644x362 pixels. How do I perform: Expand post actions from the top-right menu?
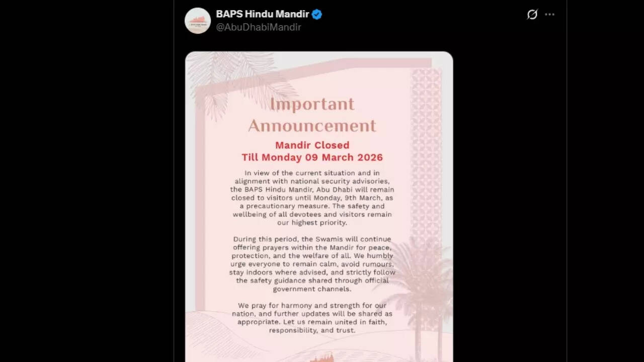tap(549, 15)
